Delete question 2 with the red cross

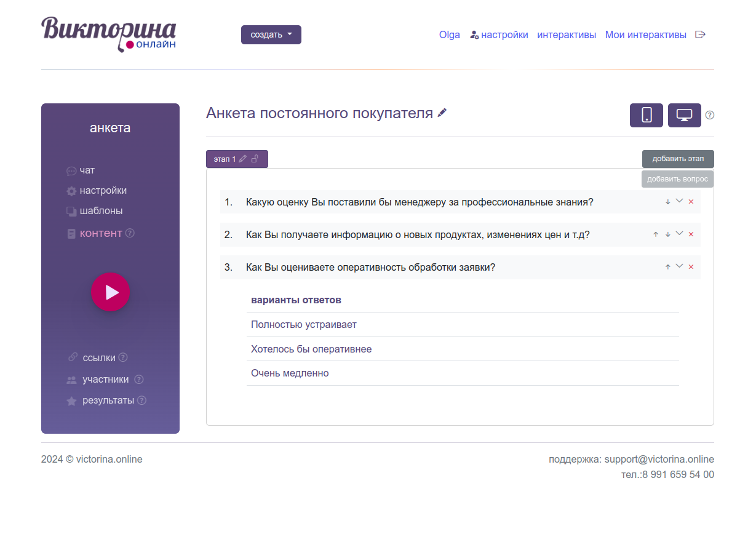(x=691, y=234)
